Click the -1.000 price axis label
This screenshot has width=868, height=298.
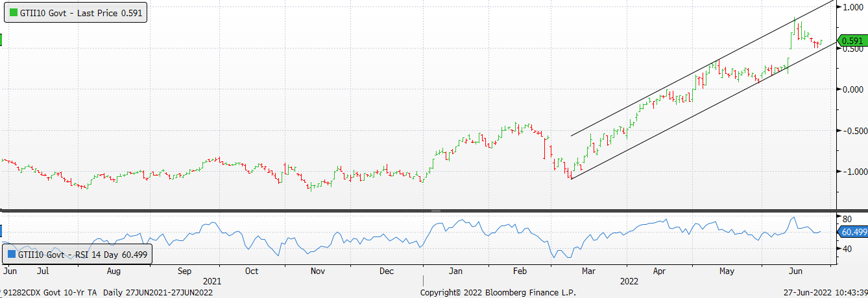[850, 172]
